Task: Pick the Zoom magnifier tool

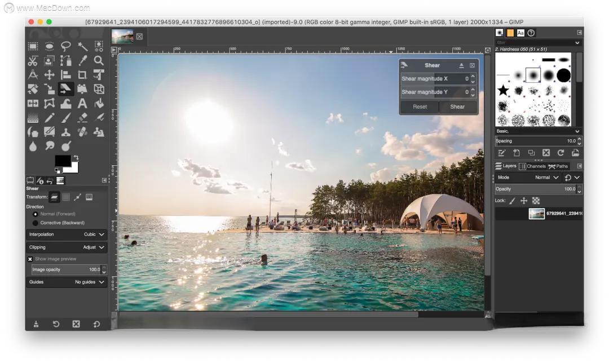Action: [x=99, y=61]
